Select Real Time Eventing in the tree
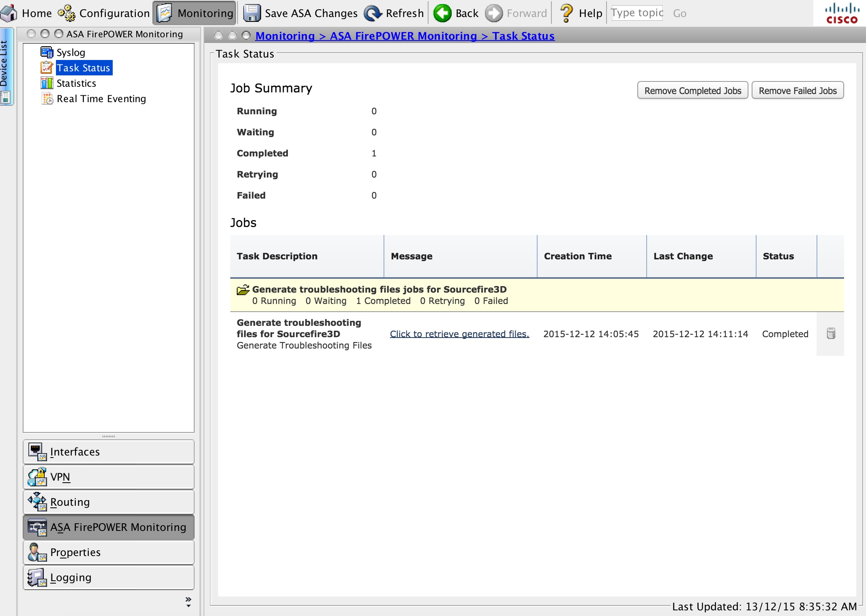This screenshot has height=616, width=866. [x=101, y=99]
